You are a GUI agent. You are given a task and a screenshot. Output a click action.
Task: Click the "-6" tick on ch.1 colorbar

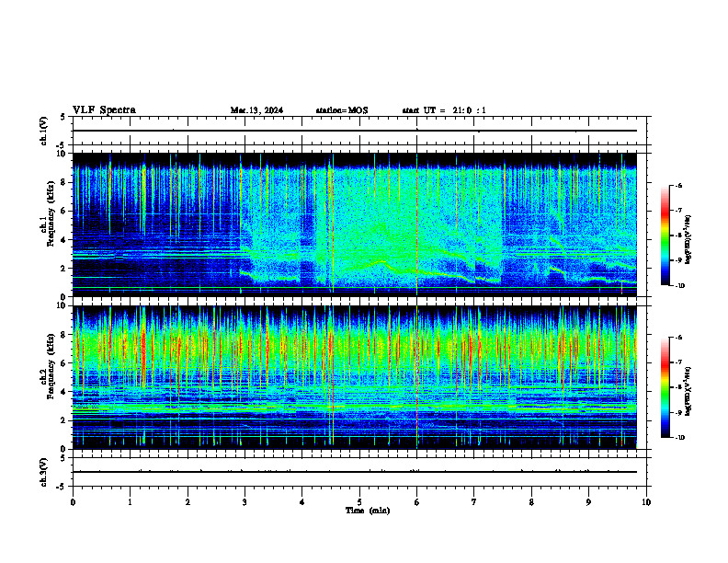click(x=678, y=186)
